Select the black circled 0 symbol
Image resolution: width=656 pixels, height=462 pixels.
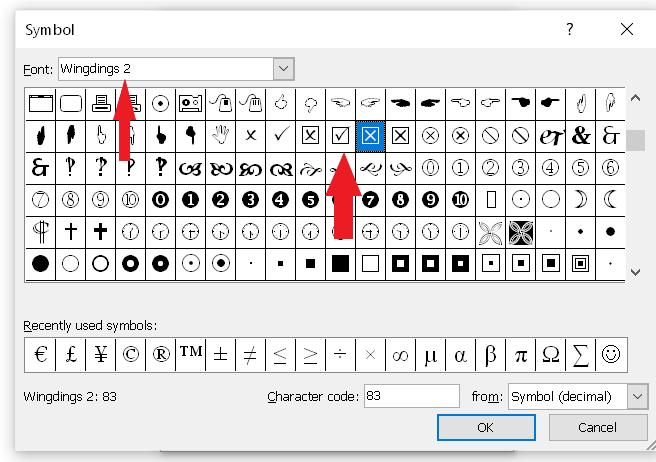pyautogui.click(x=160, y=200)
